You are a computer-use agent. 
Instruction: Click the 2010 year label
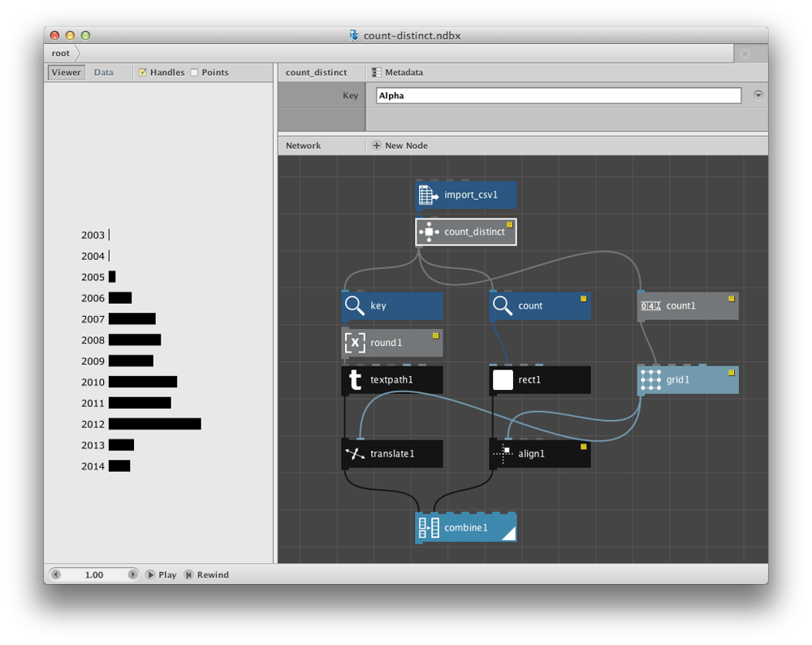[x=93, y=383]
